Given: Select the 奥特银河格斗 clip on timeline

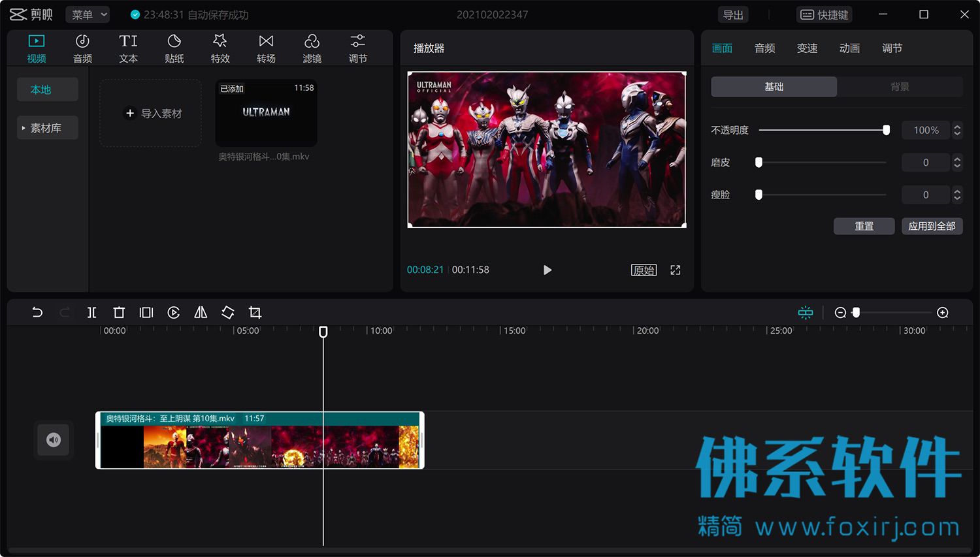Looking at the screenshot, I should coord(260,440).
